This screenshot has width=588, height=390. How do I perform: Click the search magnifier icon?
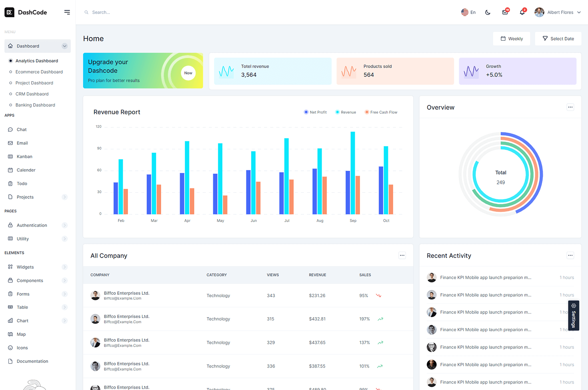[86, 12]
